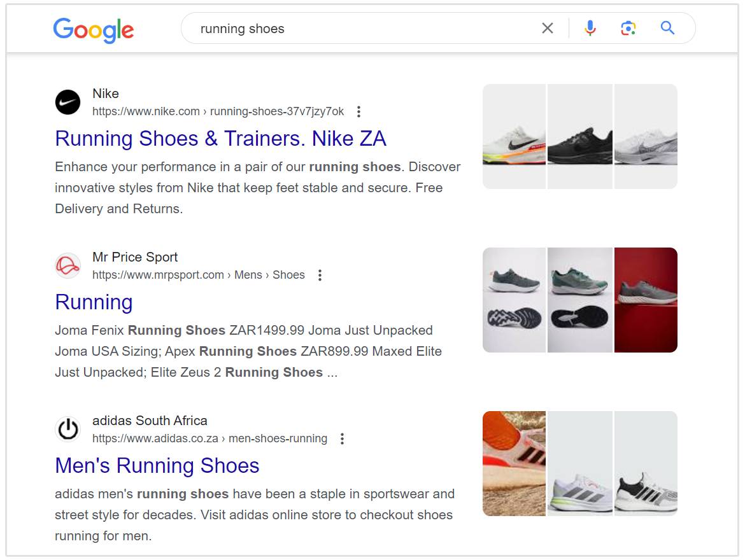Select the black Nike shoe thumbnail
Viewport: 745px width, 560px height.
579,137
